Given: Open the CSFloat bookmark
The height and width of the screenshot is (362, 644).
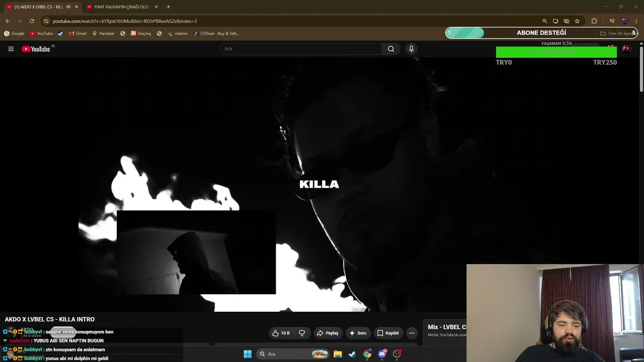Looking at the screenshot, I should 216,34.
